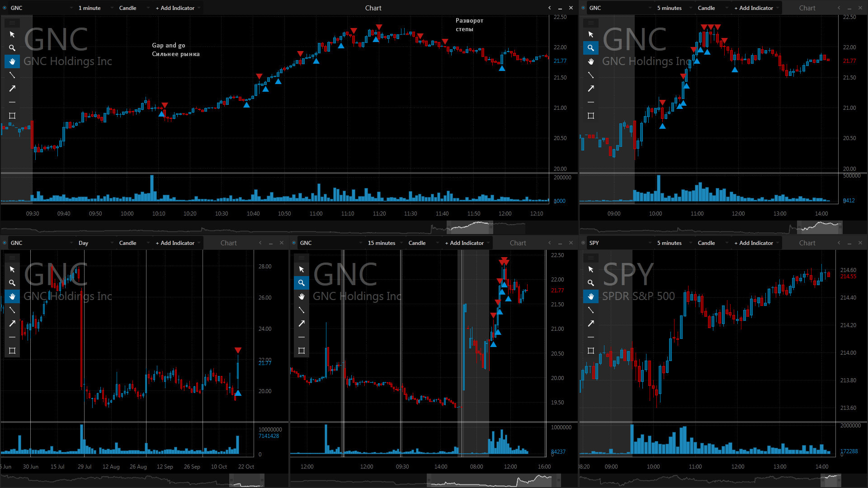Viewport: 868px width, 488px height.
Task: Open the GNC symbol dropdown in the Day chart
Action: click(x=42, y=243)
